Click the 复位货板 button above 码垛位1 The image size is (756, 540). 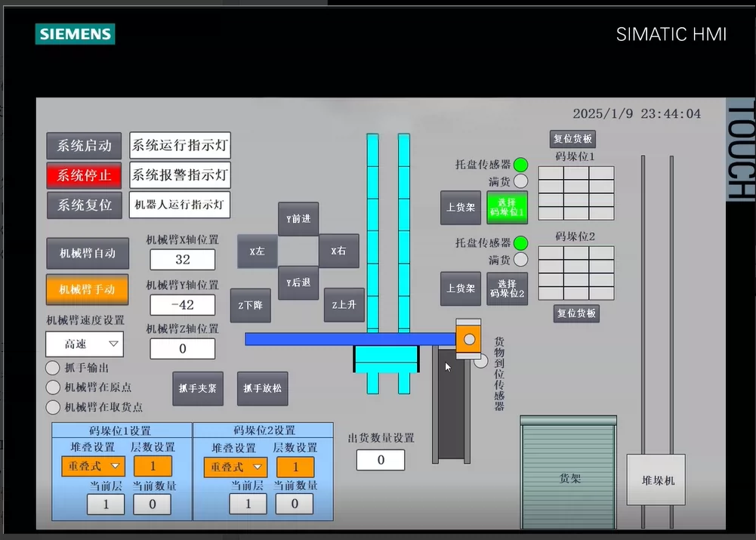pyautogui.click(x=572, y=139)
